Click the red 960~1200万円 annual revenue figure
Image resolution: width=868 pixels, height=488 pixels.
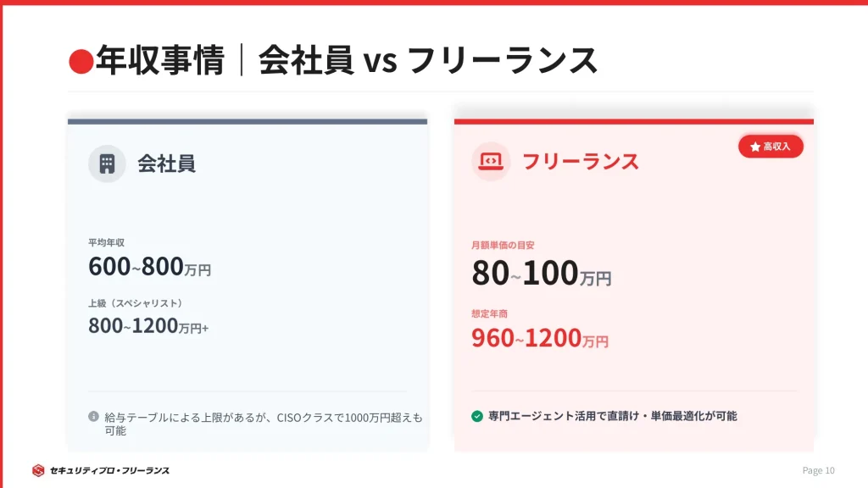(539, 338)
